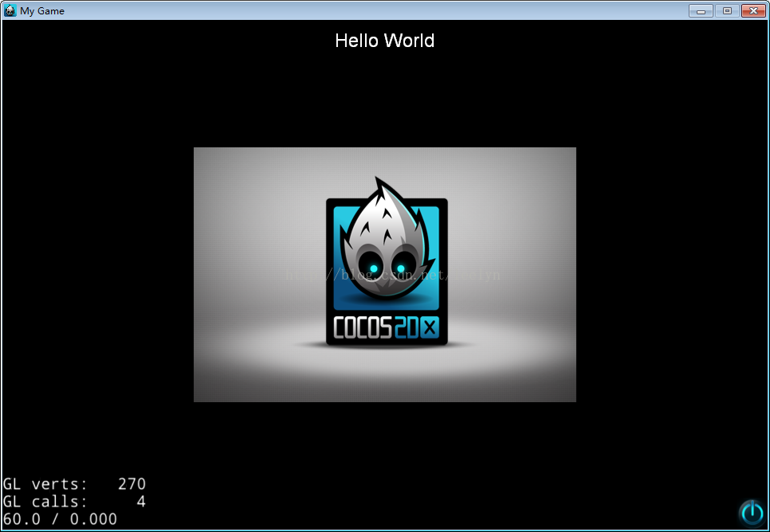
Task: Click the blue power close icon
Action: (x=752, y=513)
